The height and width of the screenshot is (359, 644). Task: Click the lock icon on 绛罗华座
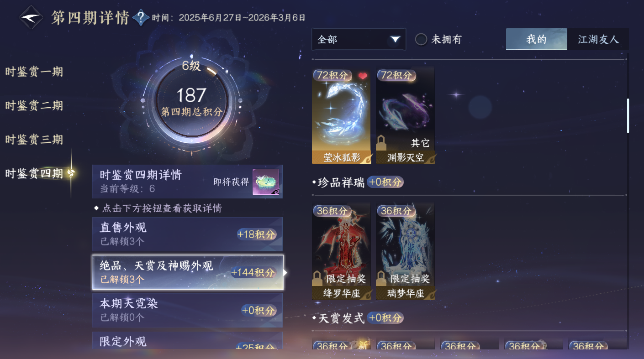317,278
